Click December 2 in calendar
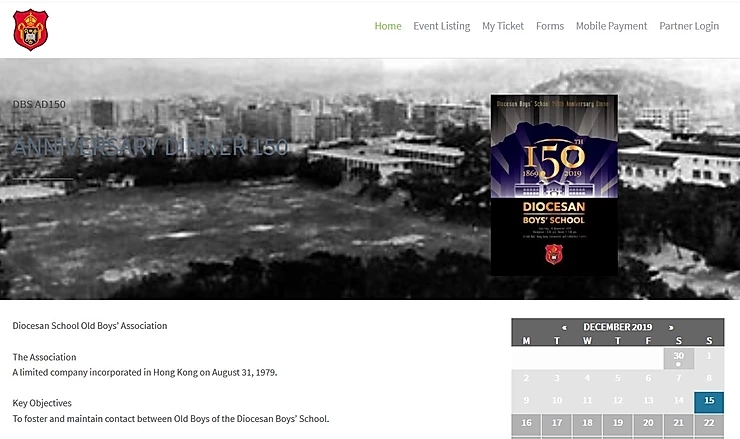 [526, 380]
